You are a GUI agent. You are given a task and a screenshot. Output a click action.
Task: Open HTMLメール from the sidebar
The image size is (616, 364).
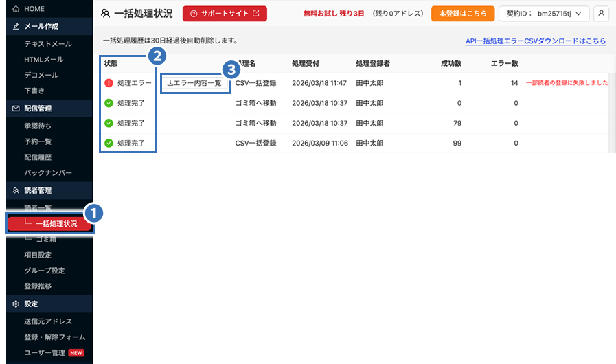[44, 60]
